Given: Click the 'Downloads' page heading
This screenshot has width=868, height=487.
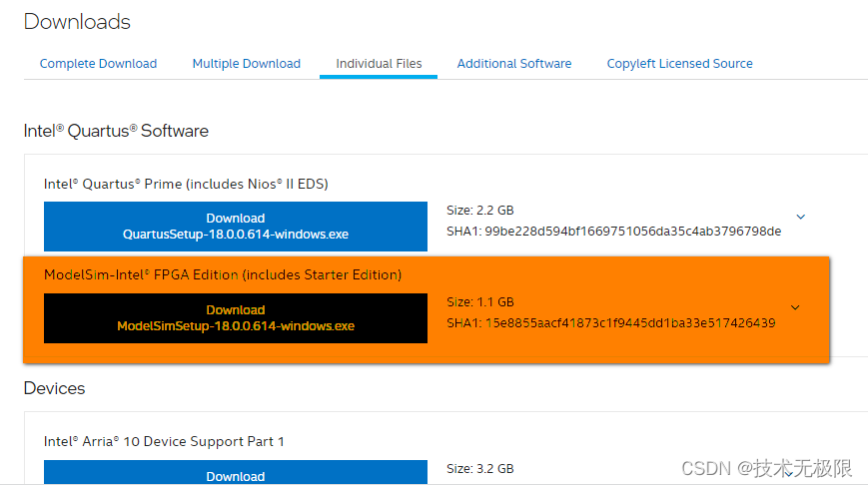Looking at the screenshot, I should [77, 22].
